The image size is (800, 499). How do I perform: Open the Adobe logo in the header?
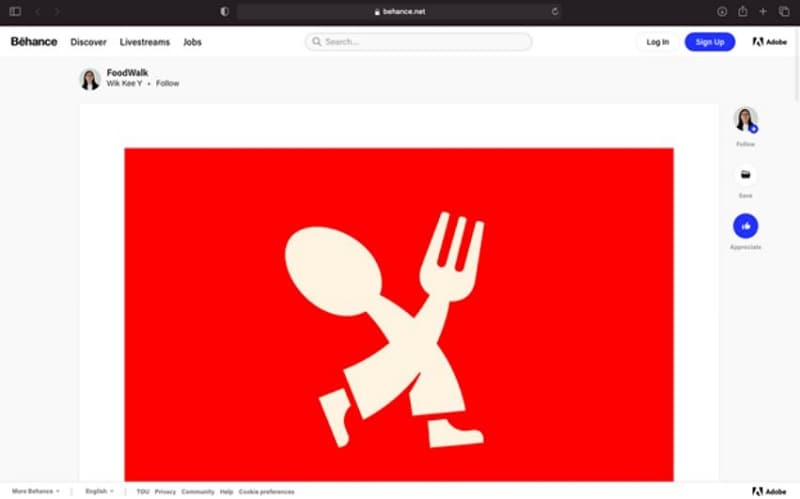769,42
